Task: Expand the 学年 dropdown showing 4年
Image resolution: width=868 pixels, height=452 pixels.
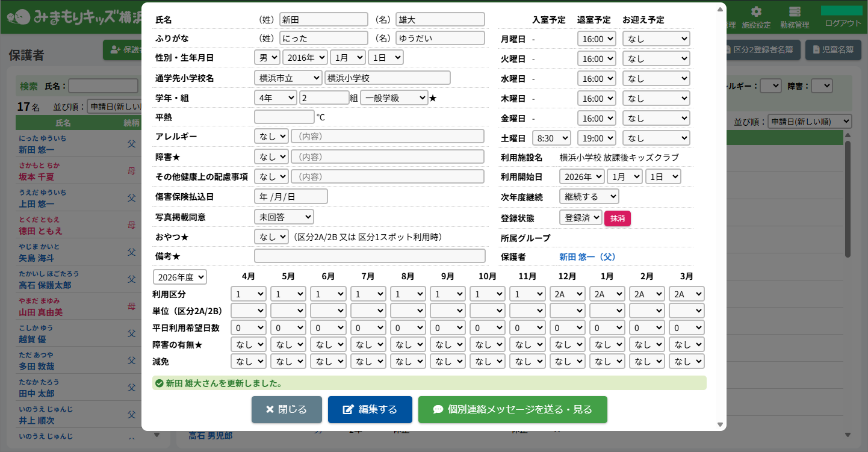Action: (275, 98)
